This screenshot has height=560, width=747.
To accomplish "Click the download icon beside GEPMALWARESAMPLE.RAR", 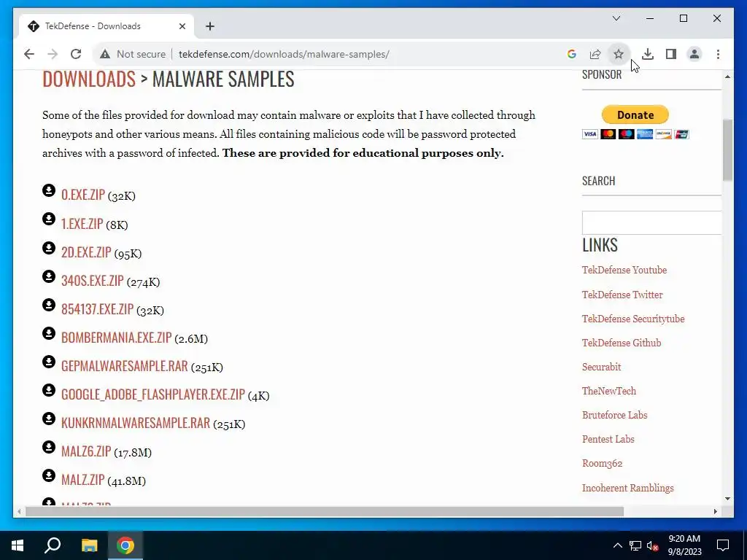I will (x=49, y=362).
